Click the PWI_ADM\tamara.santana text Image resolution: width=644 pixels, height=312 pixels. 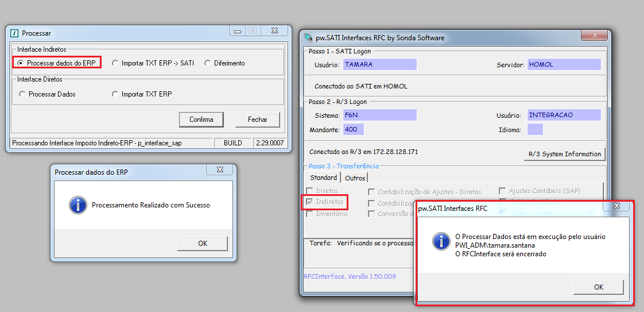pyautogui.click(x=496, y=245)
